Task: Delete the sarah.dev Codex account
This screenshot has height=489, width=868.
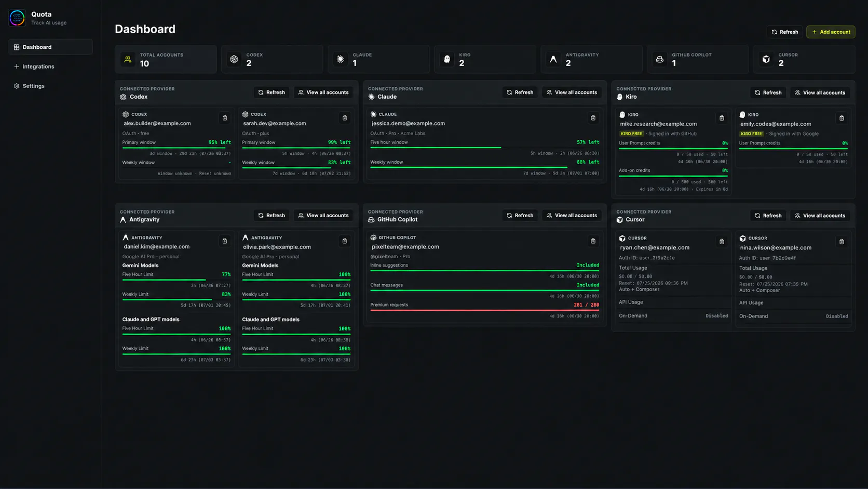Action: [345, 118]
